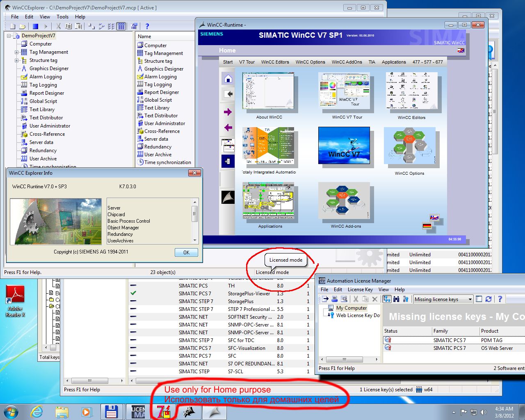
Task: Click Family column header in License Manager
Action: 455,331
